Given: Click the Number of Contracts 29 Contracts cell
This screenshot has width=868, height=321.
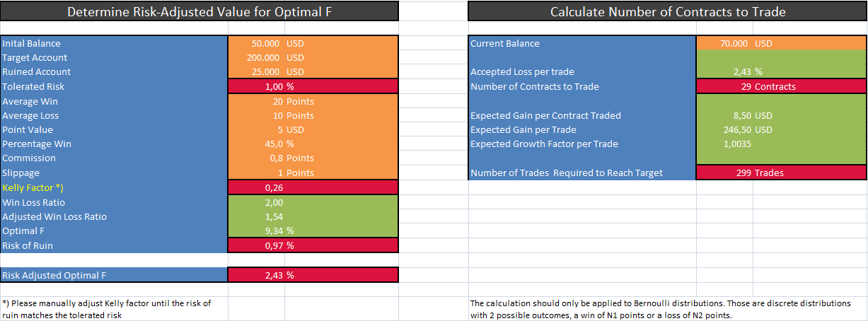Looking at the screenshot, I should 782,86.
